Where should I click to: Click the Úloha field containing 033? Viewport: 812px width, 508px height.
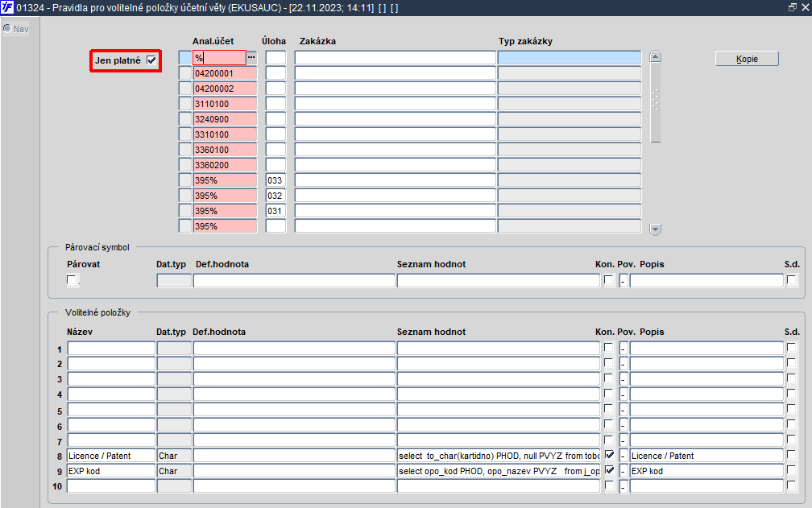275,180
